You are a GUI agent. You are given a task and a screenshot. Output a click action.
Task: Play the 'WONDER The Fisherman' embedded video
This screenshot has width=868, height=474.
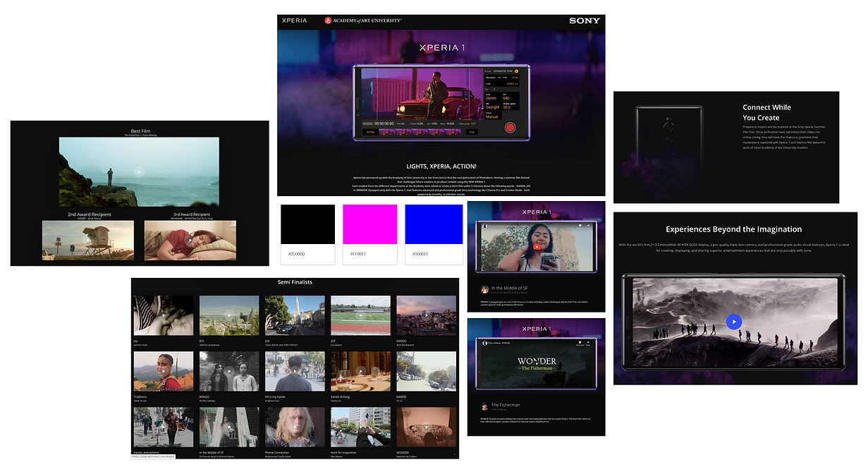click(537, 364)
